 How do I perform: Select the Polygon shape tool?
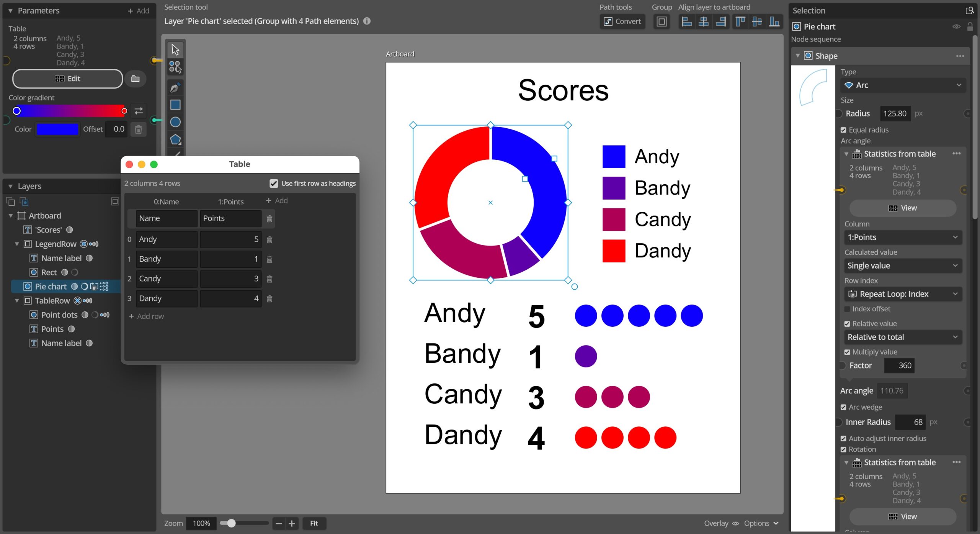[175, 139]
